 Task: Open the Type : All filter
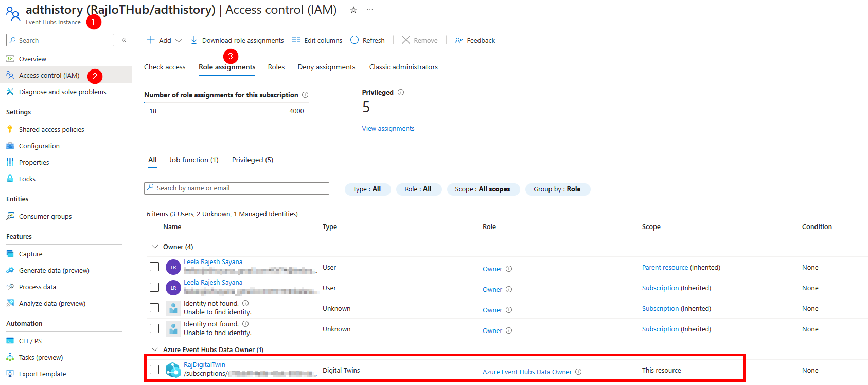pos(367,189)
